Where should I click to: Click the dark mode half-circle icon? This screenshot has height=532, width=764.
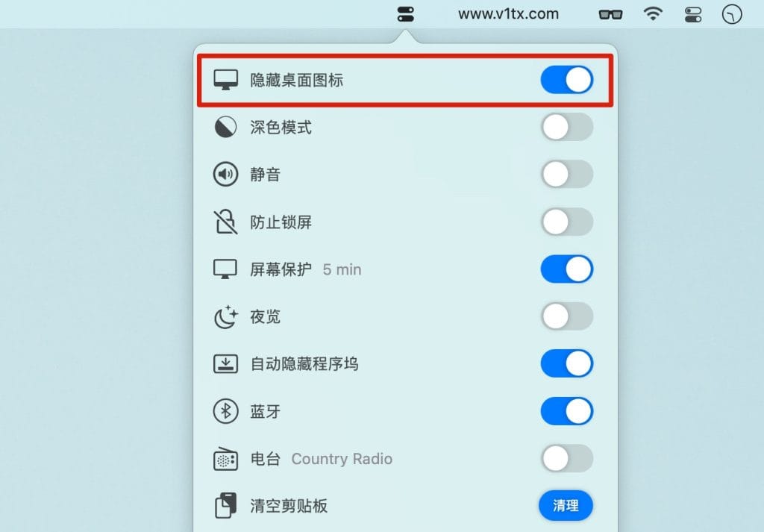tap(225, 127)
